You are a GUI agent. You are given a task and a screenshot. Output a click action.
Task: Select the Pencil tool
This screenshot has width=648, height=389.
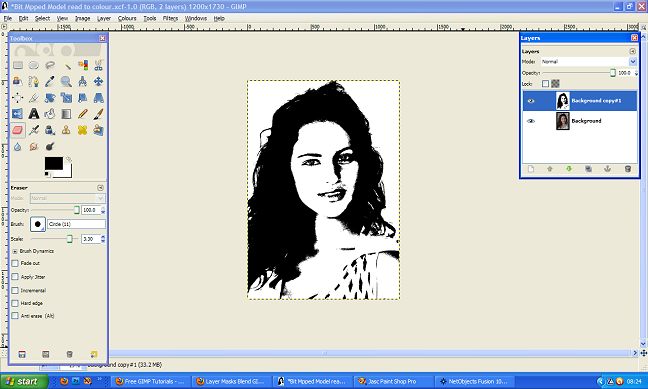[82, 114]
